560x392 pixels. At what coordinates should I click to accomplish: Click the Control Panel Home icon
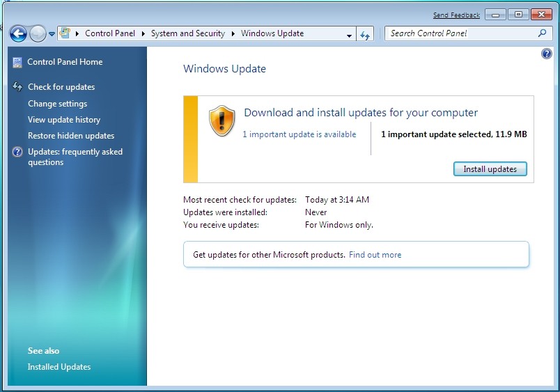click(17, 63)
